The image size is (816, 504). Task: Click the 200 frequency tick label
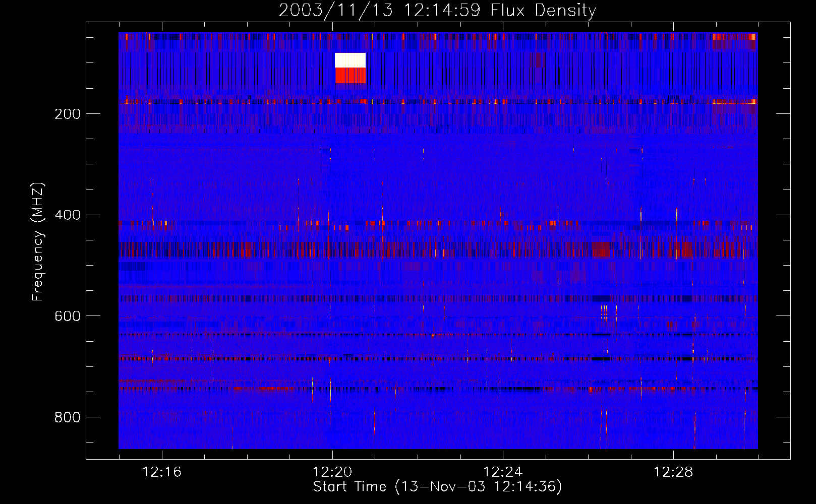coord(68,114)
